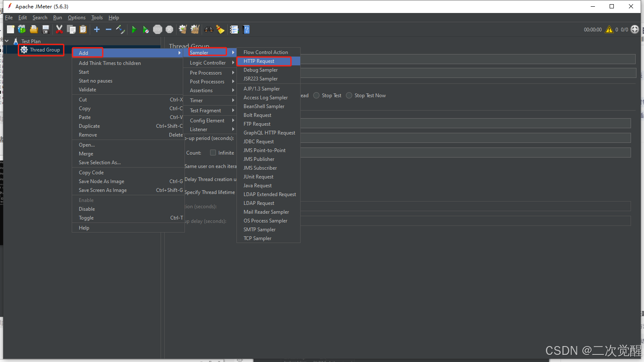Click the plus Expand All icon
Viewport: 644px width, 362px height.
[97, 29]
